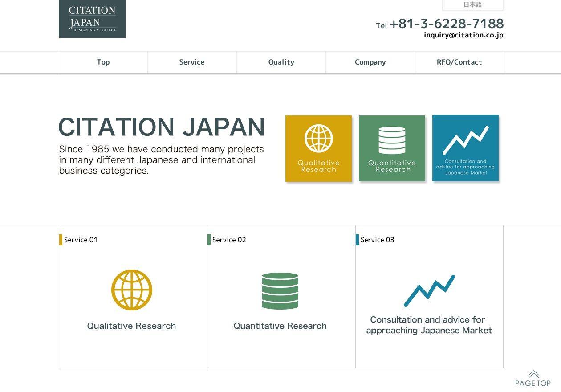Viewport: 561px width, 392px height.
Task: Click the teal color bar beside Service 03
Action: [358, 240]
